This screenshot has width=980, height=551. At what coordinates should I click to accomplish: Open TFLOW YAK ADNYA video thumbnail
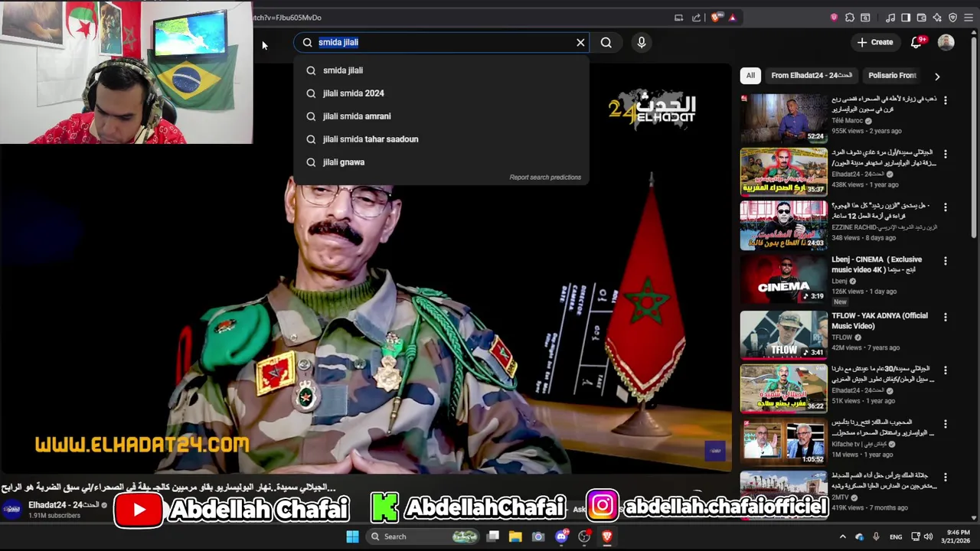click(783, 334)
